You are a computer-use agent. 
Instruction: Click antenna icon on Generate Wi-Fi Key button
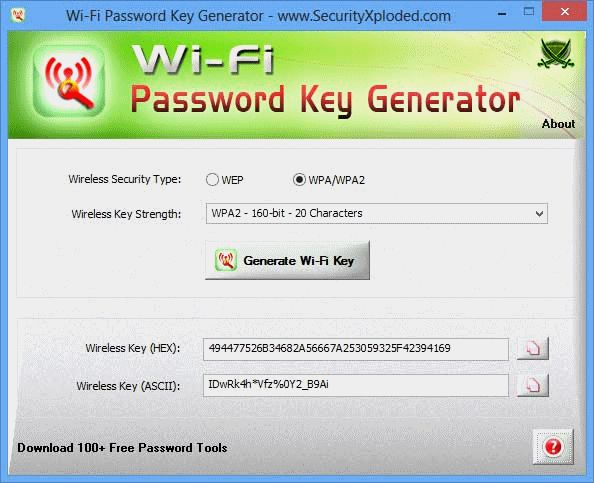[226, 260]
